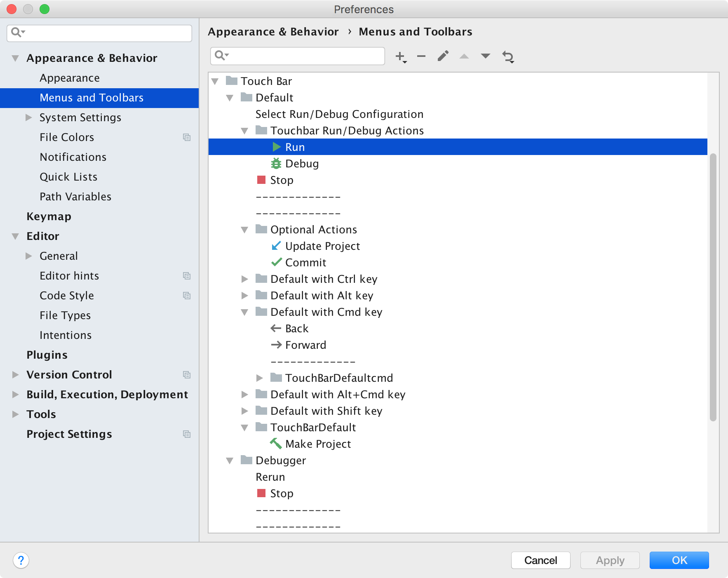Image resolution: width=728 pixels, height=578 pixels.
Task: Click the Remove minus icon
Action: point(421,56)
